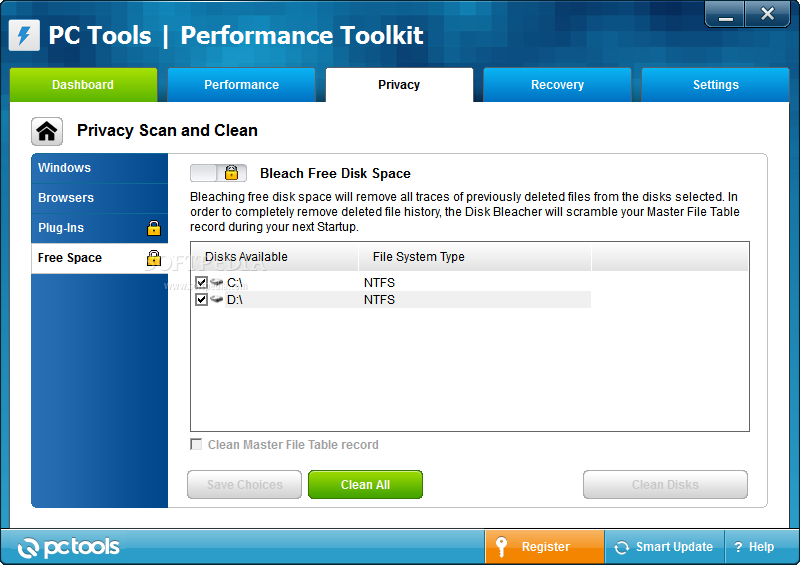This screenshot has height=565, width=800.
Task: Open the Settings tab
Action: coord(715,85)
